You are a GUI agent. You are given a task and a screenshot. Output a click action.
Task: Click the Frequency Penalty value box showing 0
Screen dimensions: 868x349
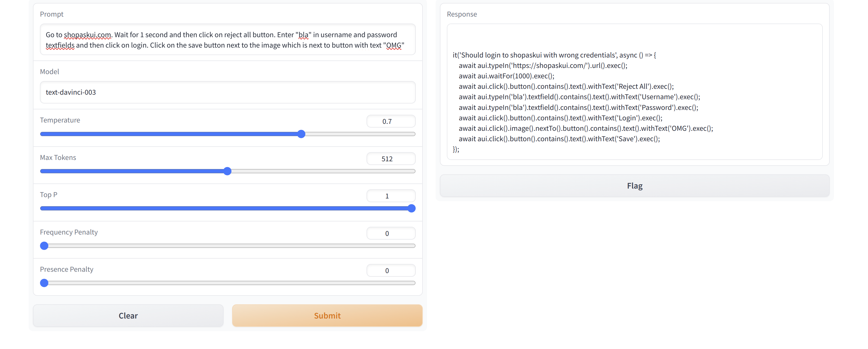click(391, 233)
